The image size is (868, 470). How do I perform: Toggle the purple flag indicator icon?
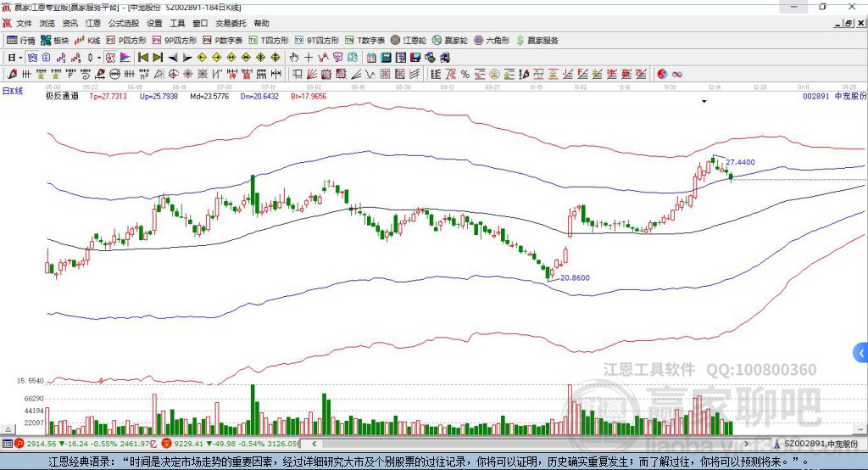125,58
